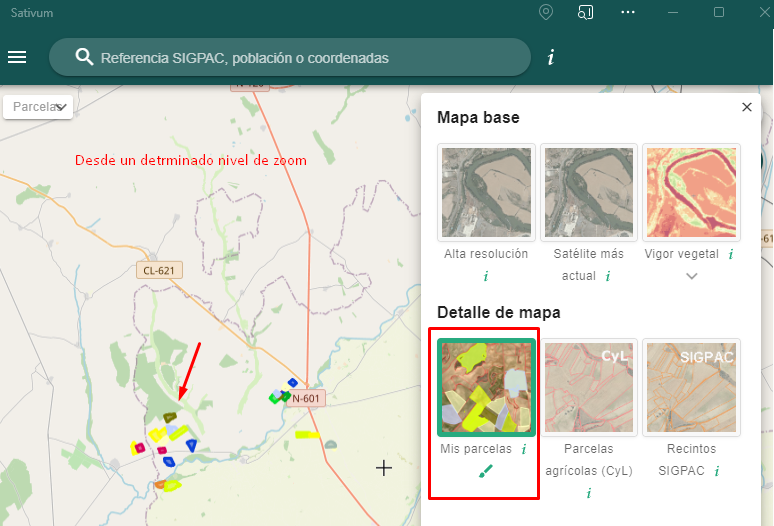Click the cast screen icon in title bar
The width and height of the screenshot is (774, 526).
point(586,12)
